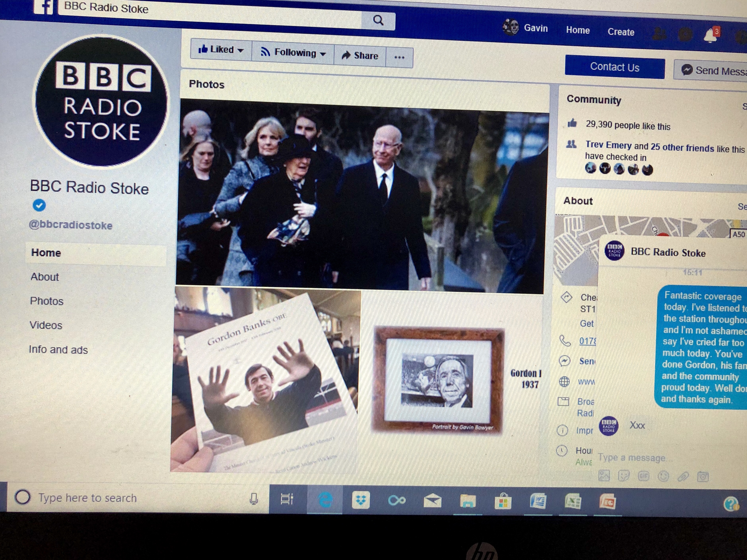Open chat camera icon

click(703, 477)
